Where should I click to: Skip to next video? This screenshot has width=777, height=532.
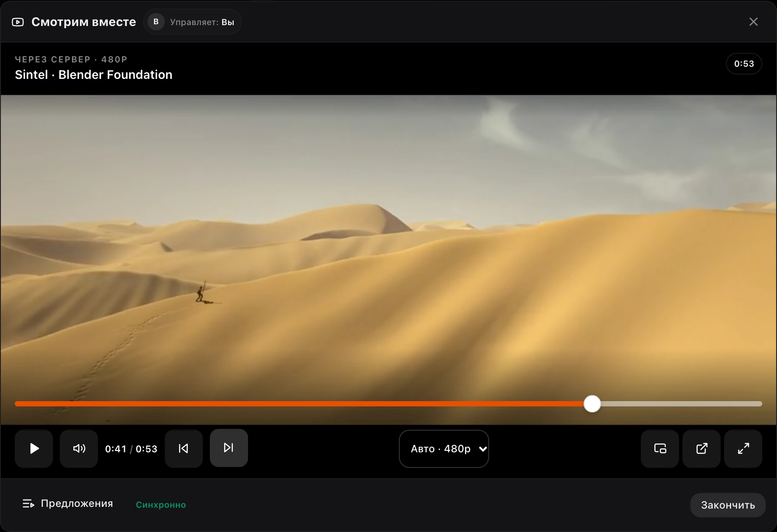pos(229,448)
